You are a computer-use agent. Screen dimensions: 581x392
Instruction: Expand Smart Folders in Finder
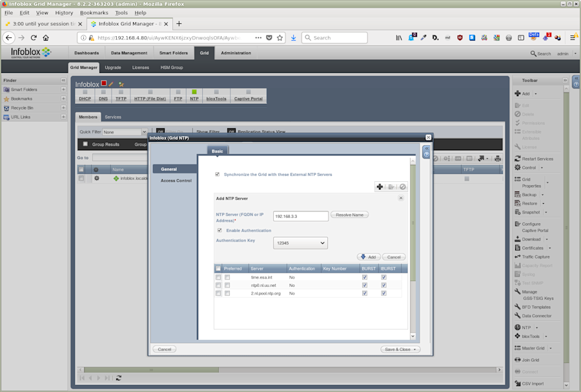[63, 90]
